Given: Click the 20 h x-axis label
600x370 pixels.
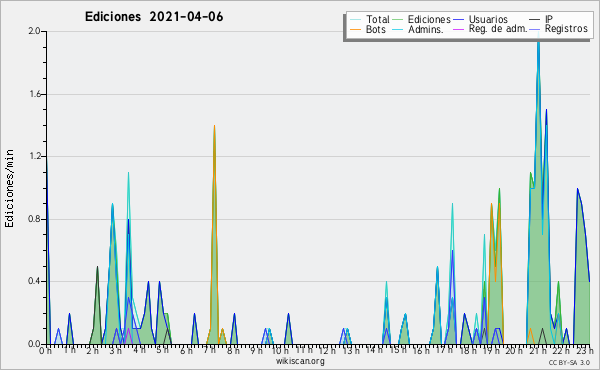Looking at the screenshot, I should pyautogui.click(x=515, y=350).
